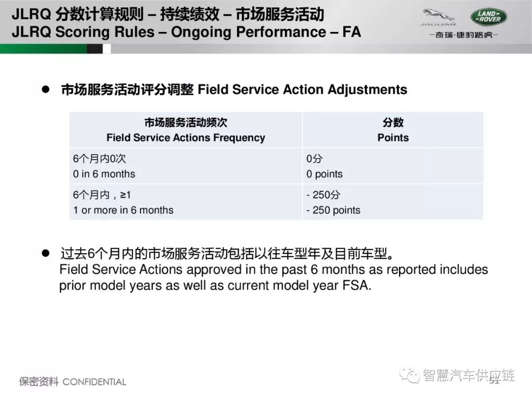Viewport: 532px width, 399px height.
Task: Select the '0 in 6 months' table cell
Action: click(186, 166)
